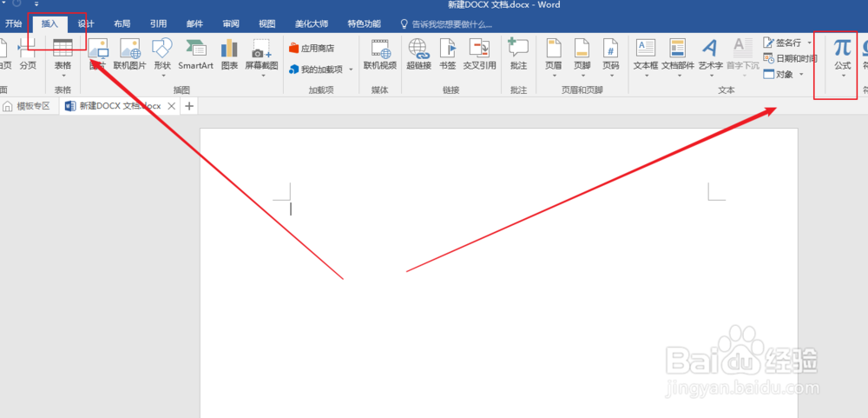
Task: Insert a text box with 文本框
Action: (x=646, y=57)
